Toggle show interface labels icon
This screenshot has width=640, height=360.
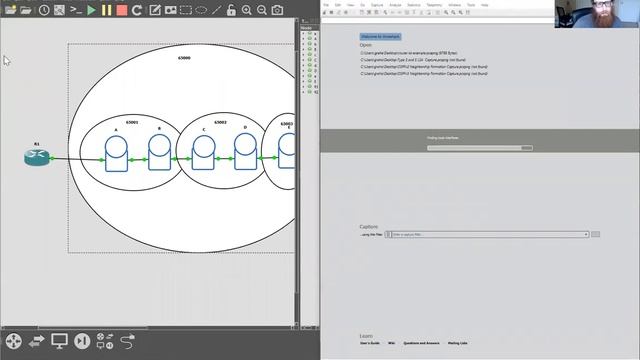pyautogui.click(x=59, y=10)
